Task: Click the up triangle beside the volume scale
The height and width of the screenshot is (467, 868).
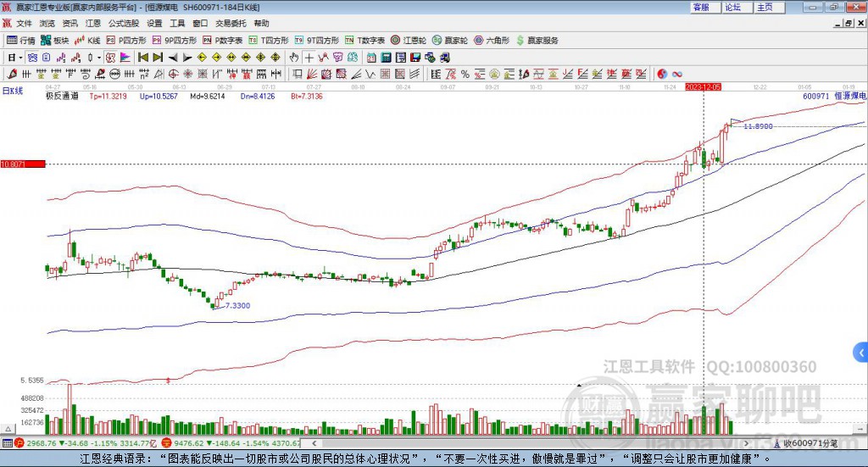Action: coord(8,429)
